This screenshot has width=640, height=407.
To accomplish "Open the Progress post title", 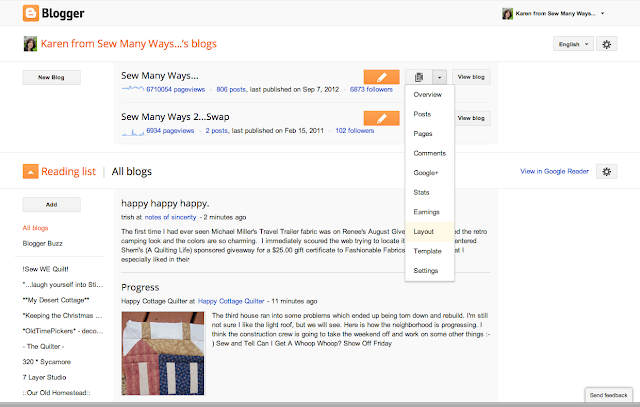I will coord(140,287).
